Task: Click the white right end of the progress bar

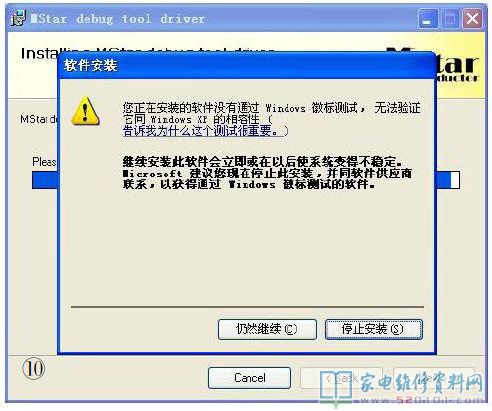Action: pos(455,180)
